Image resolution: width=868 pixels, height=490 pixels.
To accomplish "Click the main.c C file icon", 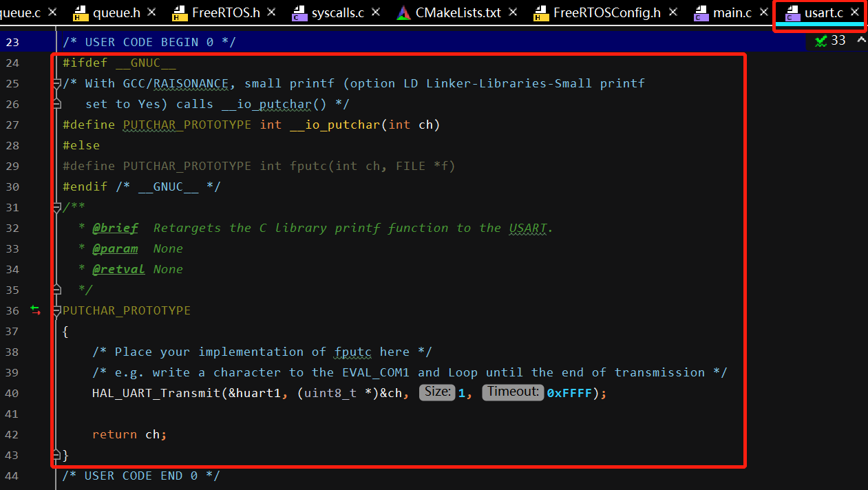I will point(701,12).
